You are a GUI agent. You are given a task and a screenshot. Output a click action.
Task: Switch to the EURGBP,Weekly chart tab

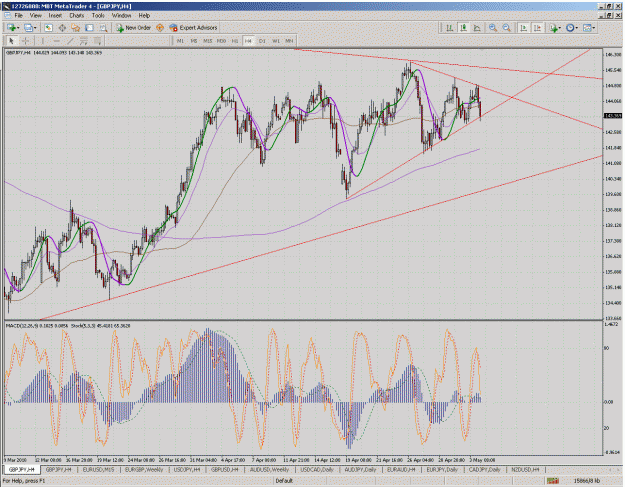point(143,470)
